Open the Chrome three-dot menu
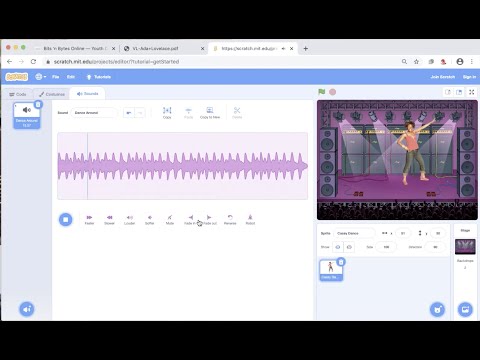480x360 pixels. click(472, 62)
